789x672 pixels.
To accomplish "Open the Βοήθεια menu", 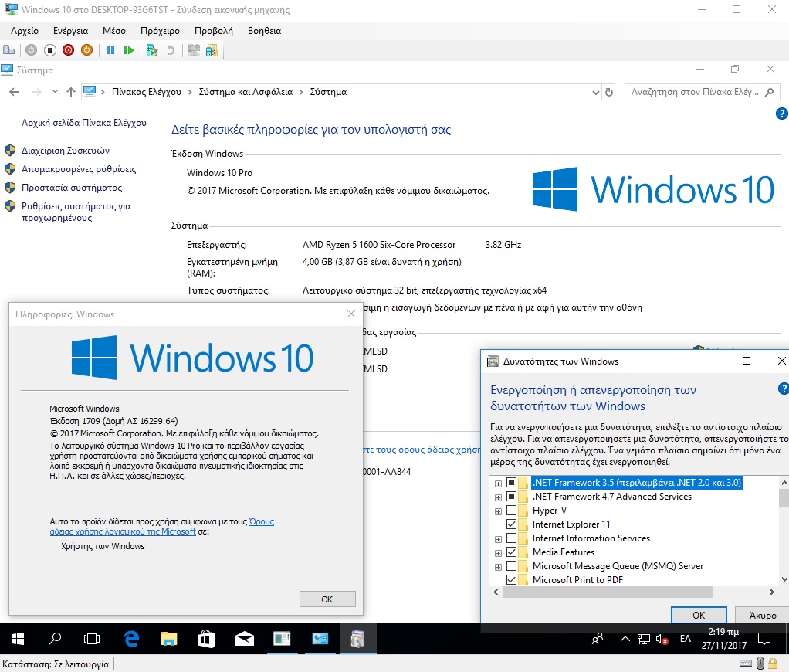I will pos(264,31).
